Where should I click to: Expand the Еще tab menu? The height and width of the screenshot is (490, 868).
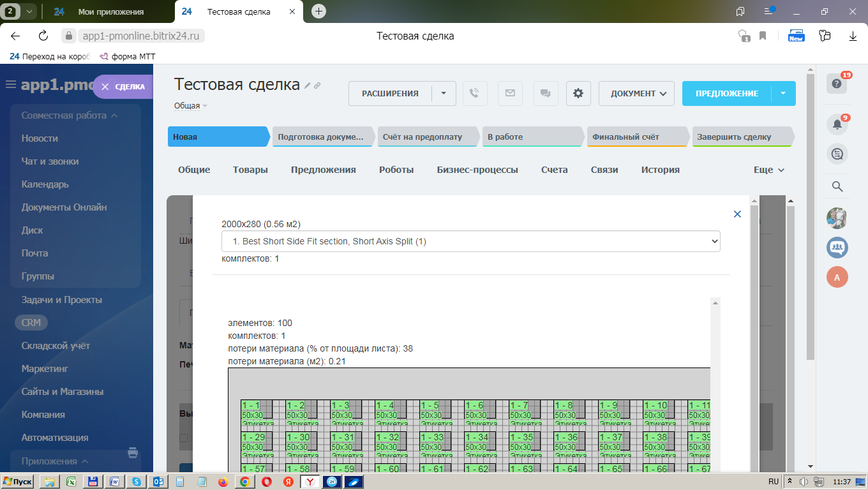768,170
